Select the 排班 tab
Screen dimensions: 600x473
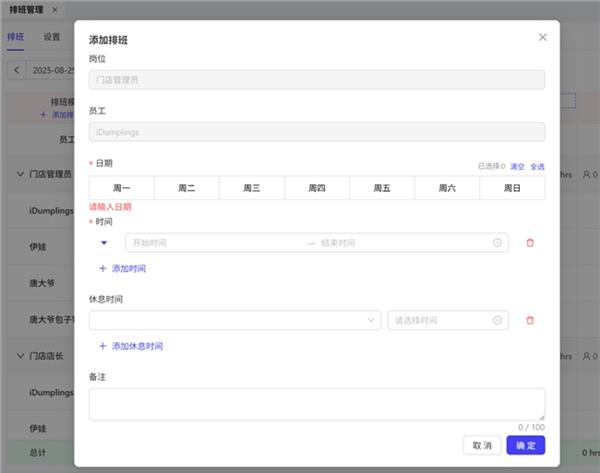[x=15, y=37]
